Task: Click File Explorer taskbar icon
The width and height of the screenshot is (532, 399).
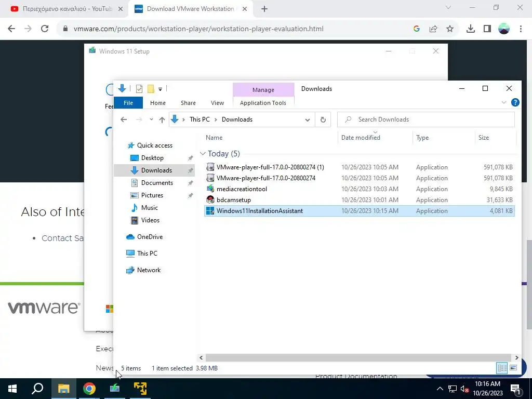Action: click(63, 389)
